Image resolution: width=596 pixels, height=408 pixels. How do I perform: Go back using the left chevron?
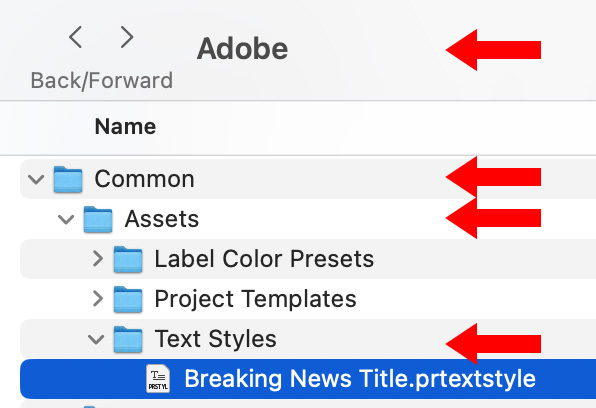pos(76,37)
